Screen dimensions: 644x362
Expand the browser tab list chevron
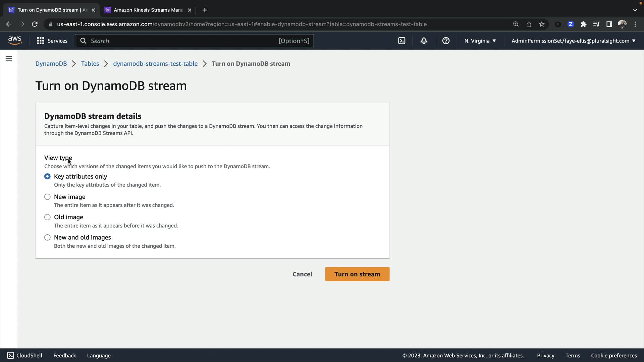[x=635, y=10]
